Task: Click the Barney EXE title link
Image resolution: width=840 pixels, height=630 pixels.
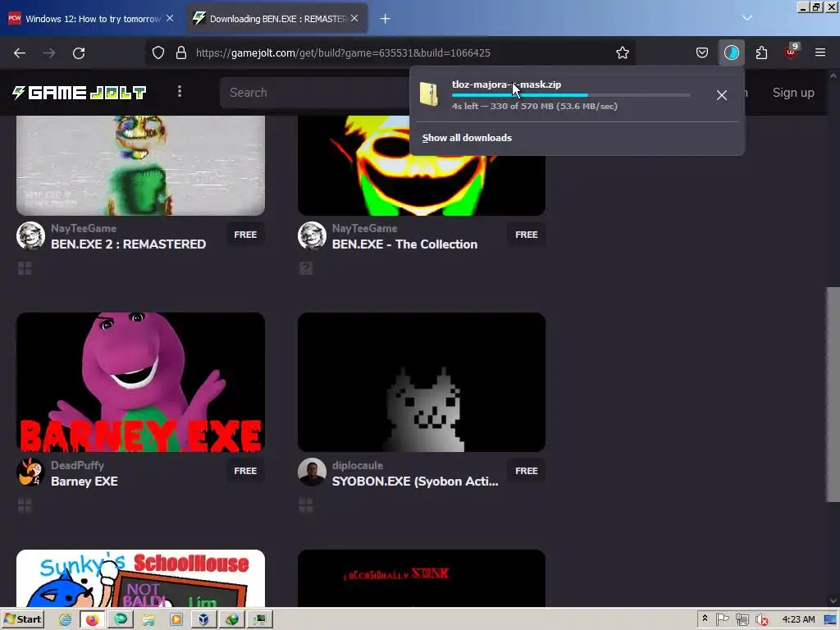Action: coord(84,481)
